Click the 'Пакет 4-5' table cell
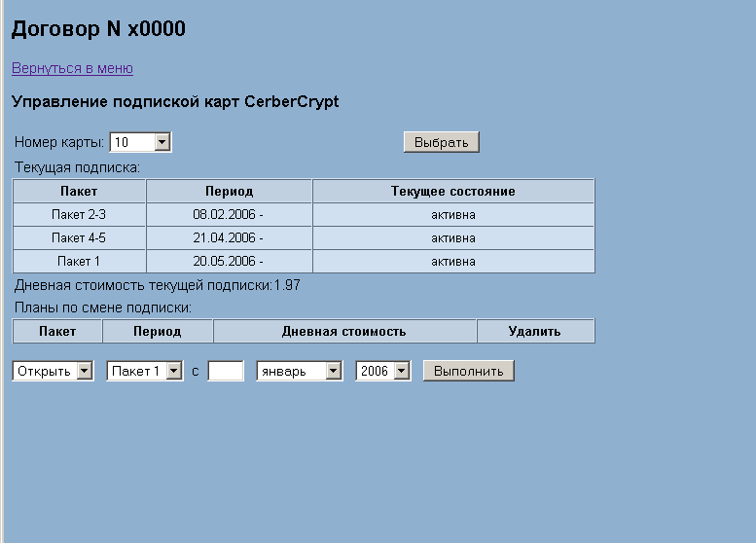Screen dimensions: 756x543 (x=79, y=237)
